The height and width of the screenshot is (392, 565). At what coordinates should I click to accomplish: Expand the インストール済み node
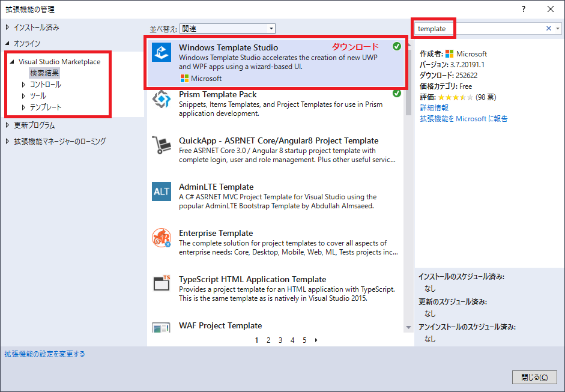click(8, 28)
